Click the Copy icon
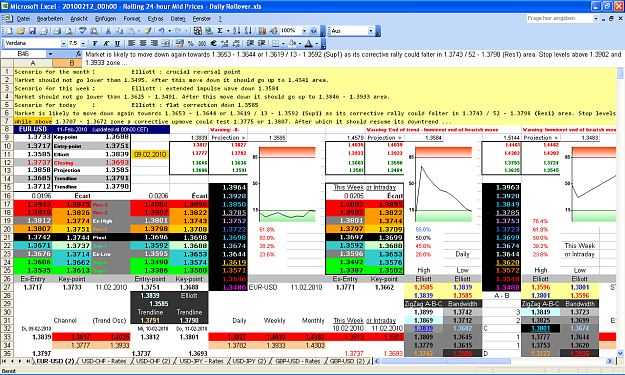The height and width of the screenshot is (375, 625). 119,31
